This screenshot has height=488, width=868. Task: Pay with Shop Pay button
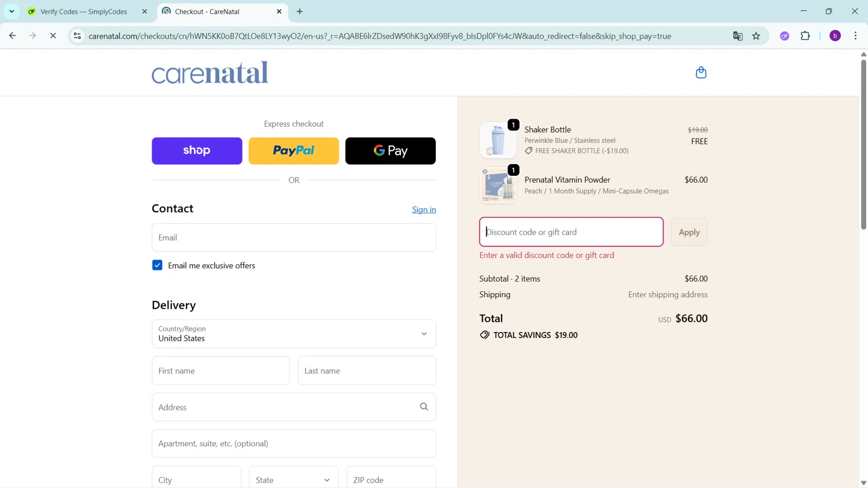pyautogui.click(x=197, y=151)
